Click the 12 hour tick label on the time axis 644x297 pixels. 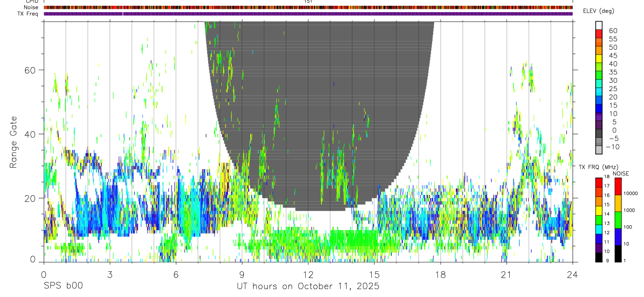pyautogui.click(x=308, y=275)
